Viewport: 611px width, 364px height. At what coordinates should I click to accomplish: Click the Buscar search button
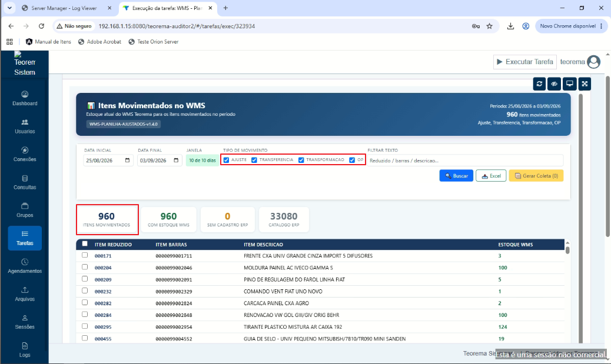click(x=456, y=176)
